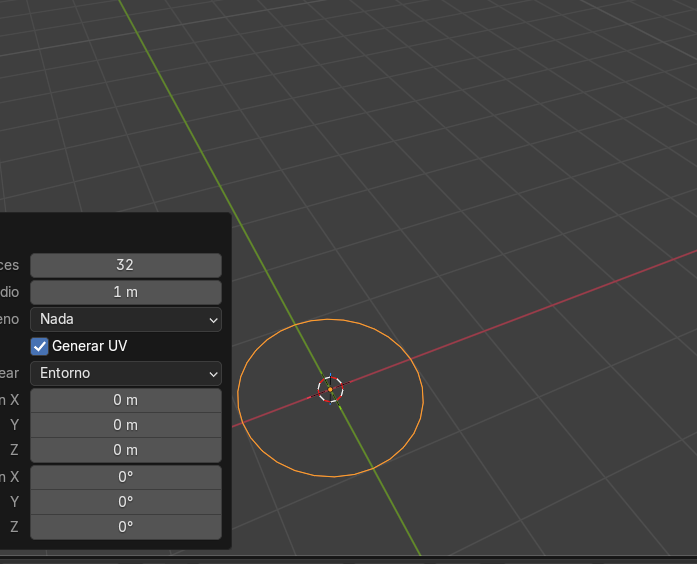The width and height of the screenshot is (697, 564).
Task: Click the vertices field showing 32
Action: coord(126,265)
